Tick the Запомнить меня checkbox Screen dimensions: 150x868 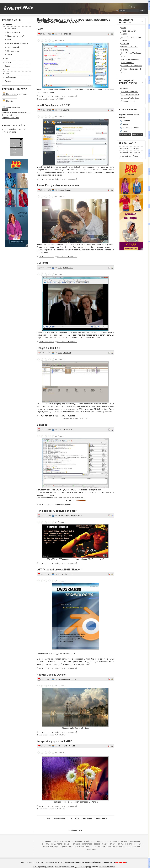click(x=4, y=107)
